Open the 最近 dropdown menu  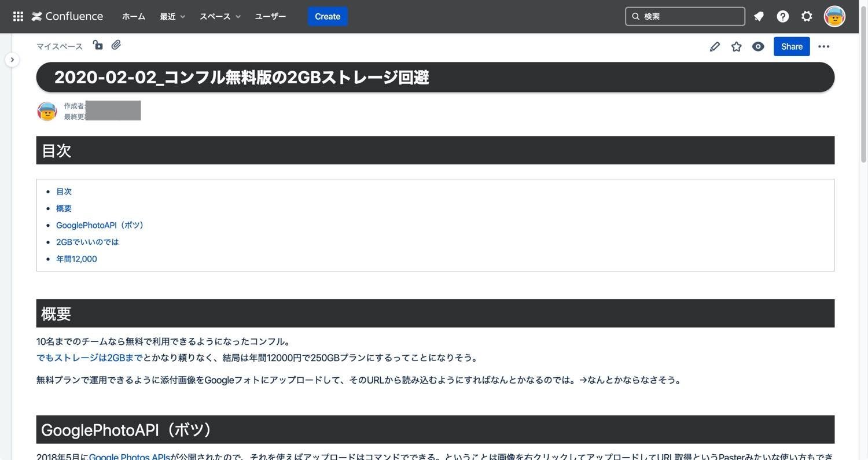[x=172, y=16]
